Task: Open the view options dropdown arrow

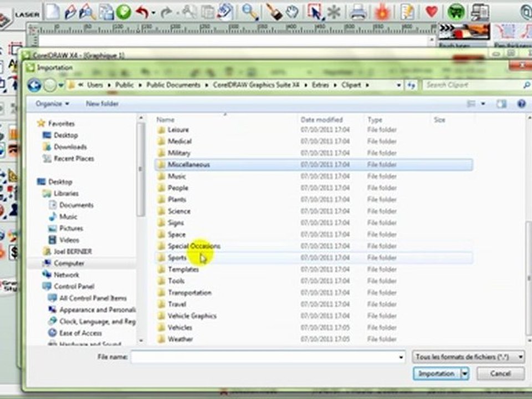Action: pyautogui.click(x=483, y=104)
